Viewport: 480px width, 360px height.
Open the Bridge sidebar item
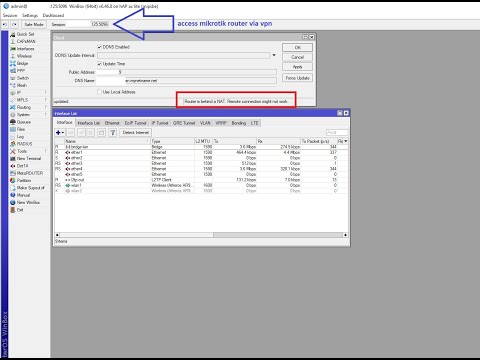(x=22, y=63)
